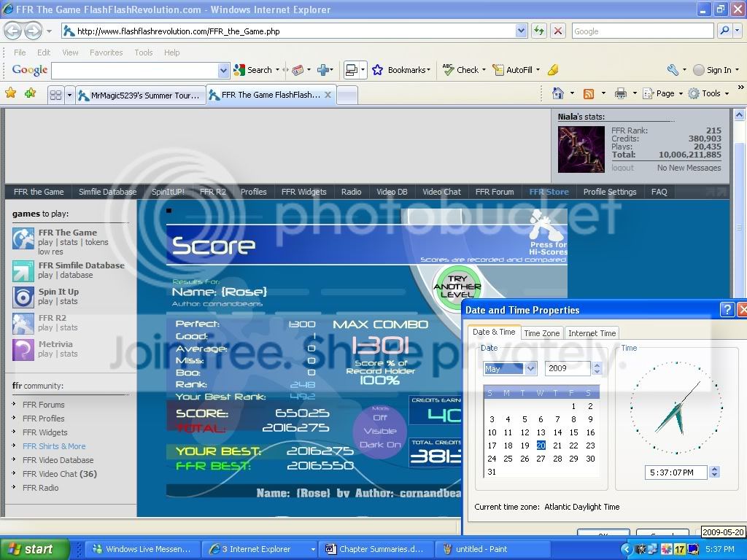This screenshot has height=560, width=747.
Task: Open Favorites Center star icon
Action: pyautogui.click(x=11, y=93)
